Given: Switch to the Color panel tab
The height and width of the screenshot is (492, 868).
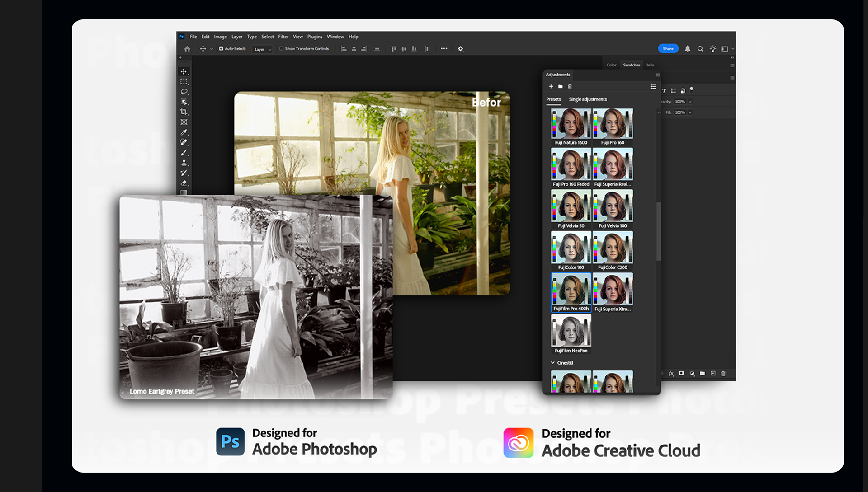Looking at the screenshot, I should [x=611, y=65].
